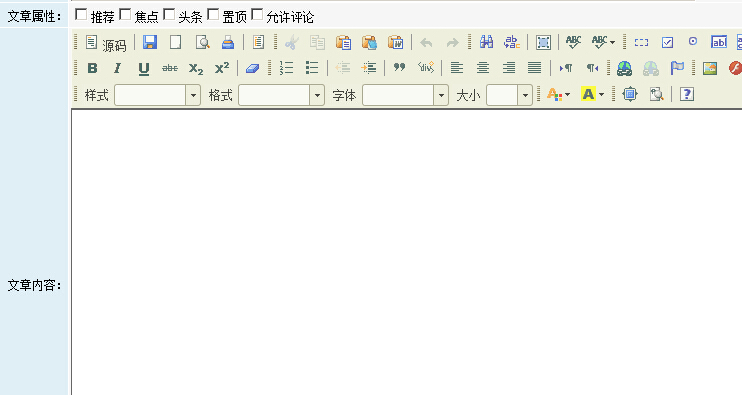Screen dimensions: 742x395
Task: Set text direction right to left
Action: point(592,68)
